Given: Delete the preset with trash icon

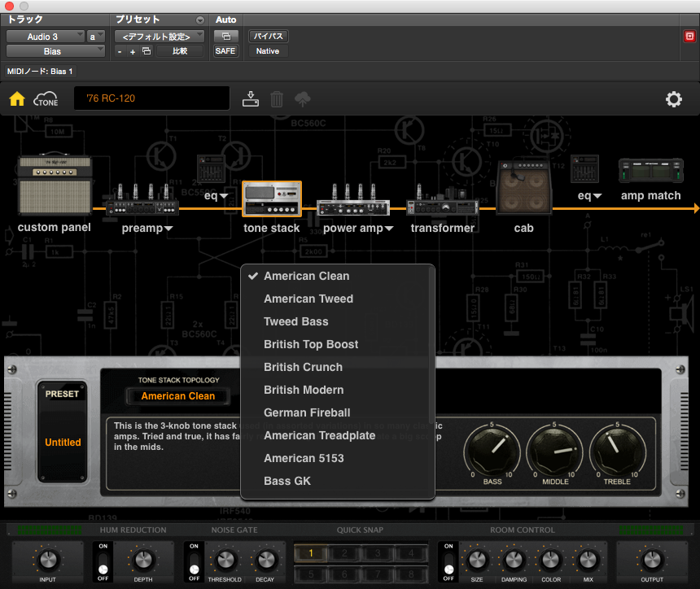Looking at the screenshot, I should coord(277,99).
